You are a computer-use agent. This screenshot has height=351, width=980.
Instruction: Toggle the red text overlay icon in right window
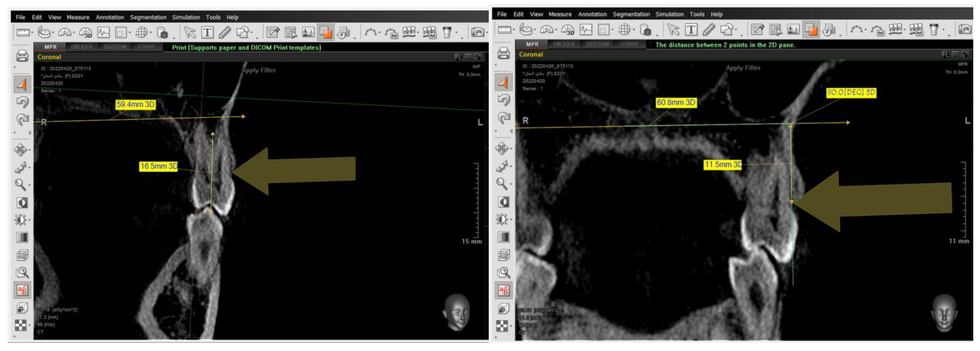pos(503,290)
